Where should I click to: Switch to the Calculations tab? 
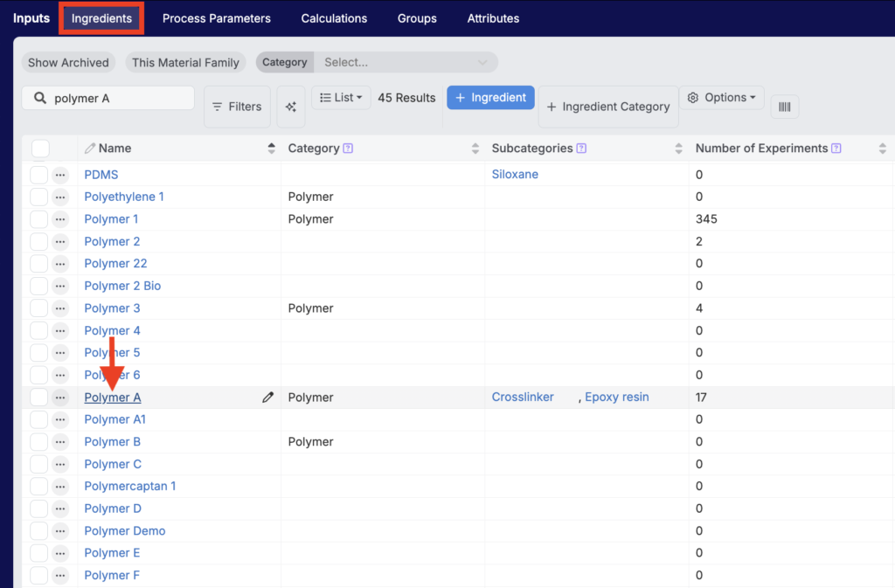(334, 18)
